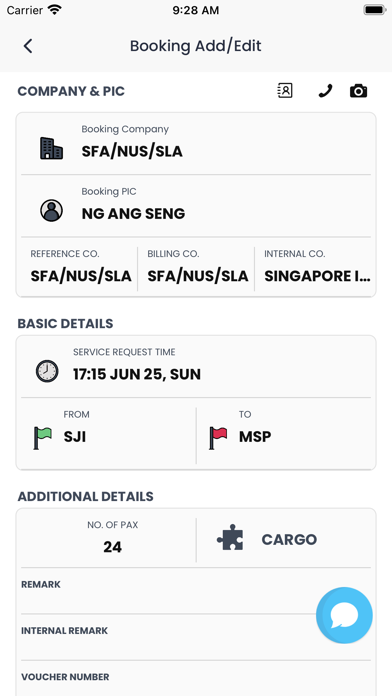Tap the green FROM flag icon
This screenshot has height=696, width=392.
(43, 438)
